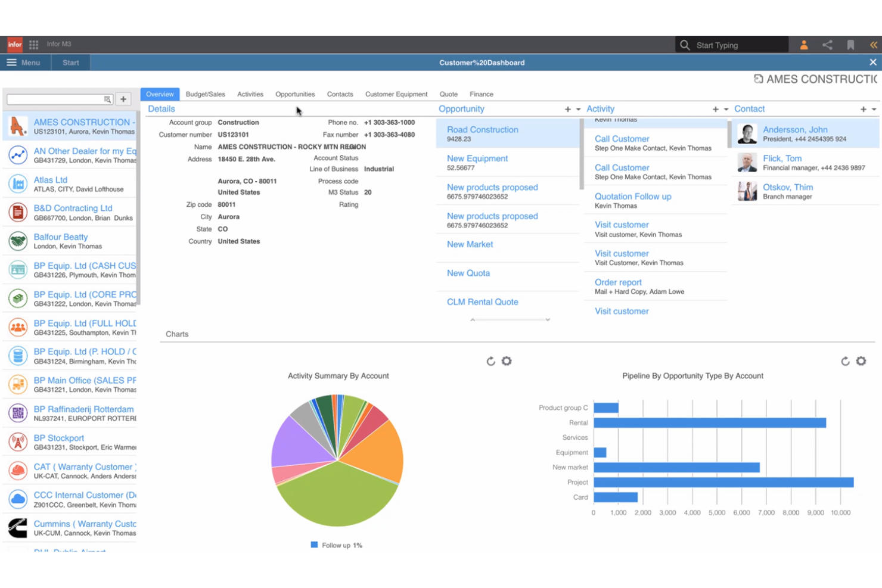Add a new activity with plus icon
882x588 pixels.
pyautogui.click(x=716, y=109)
